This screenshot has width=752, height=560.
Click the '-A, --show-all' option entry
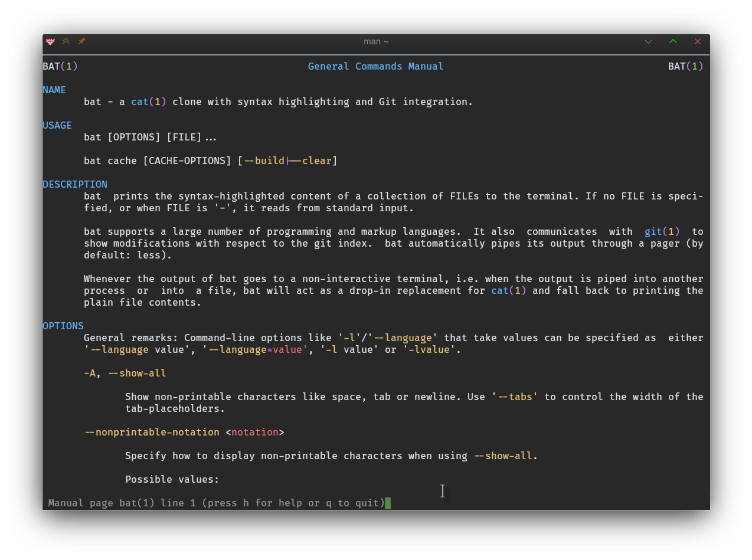(x=125, y=373)
